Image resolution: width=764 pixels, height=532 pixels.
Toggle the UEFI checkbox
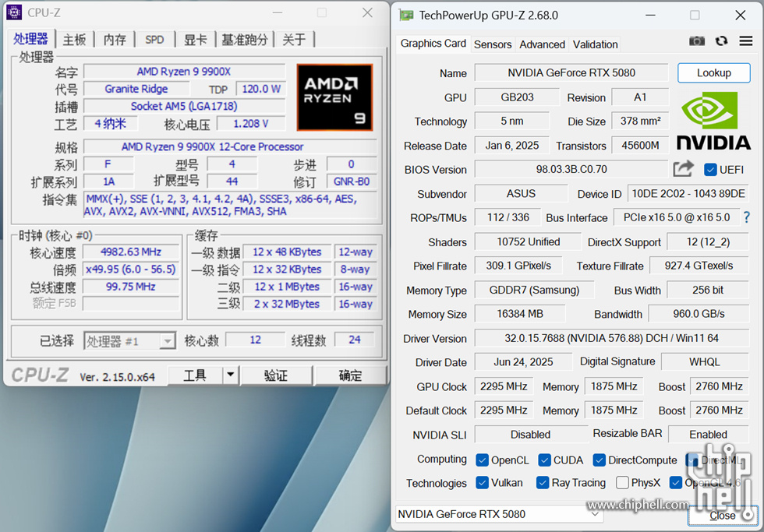pos(710,170)
